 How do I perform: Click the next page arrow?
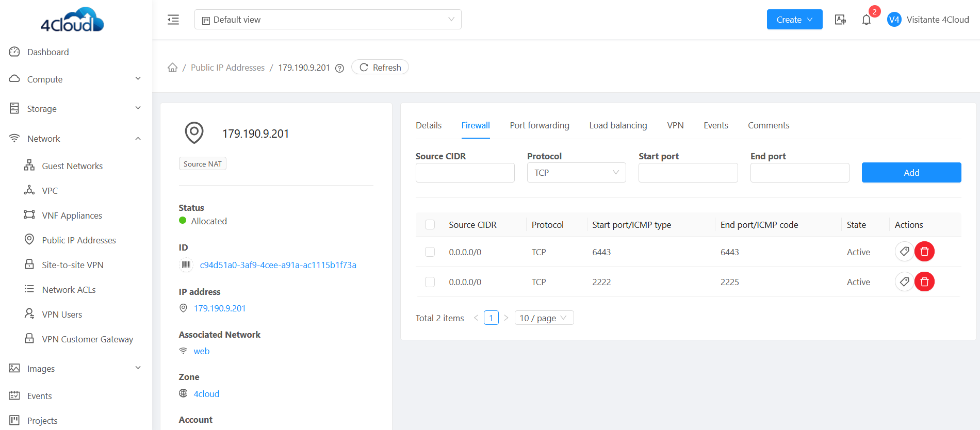[x=506, y=318]
